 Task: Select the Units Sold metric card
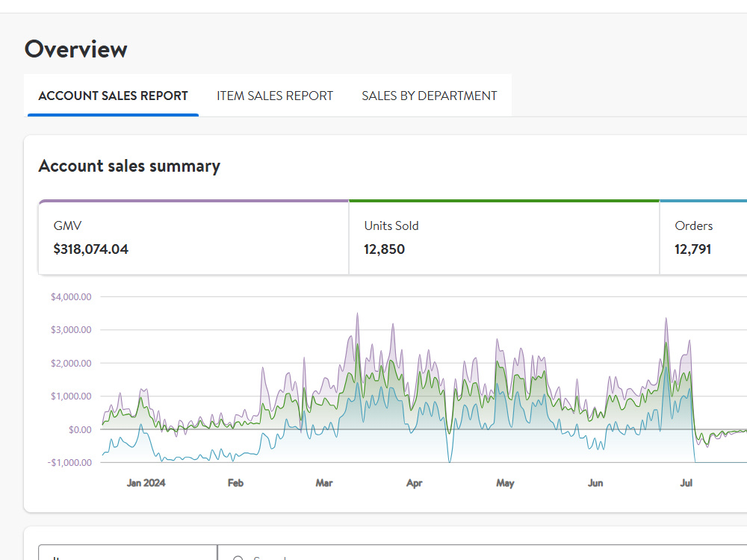[x=504, y=237]
